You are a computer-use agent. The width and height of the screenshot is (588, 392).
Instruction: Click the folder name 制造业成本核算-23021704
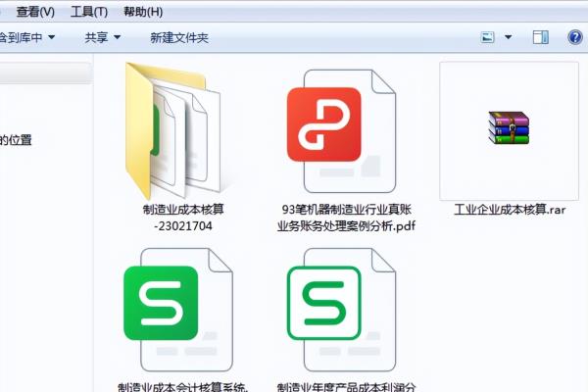pyautogui.click(x=183, y=218)
